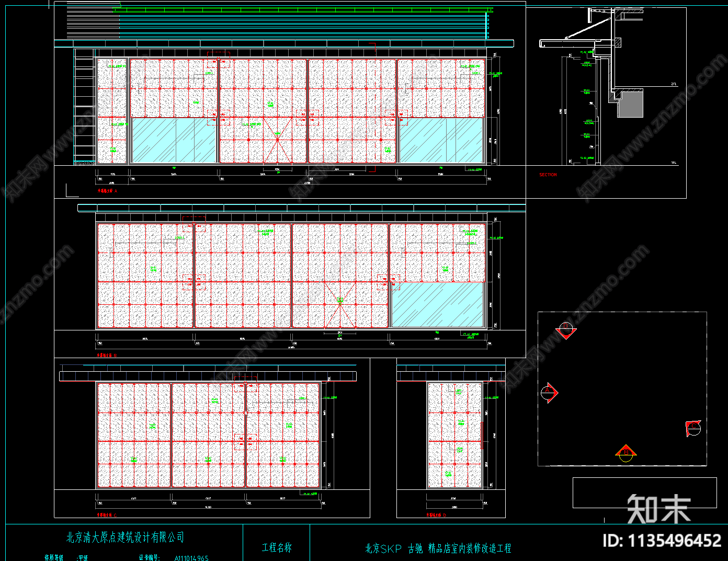
Task: Click the 证书编号 label
Action: tap(149, 558)
